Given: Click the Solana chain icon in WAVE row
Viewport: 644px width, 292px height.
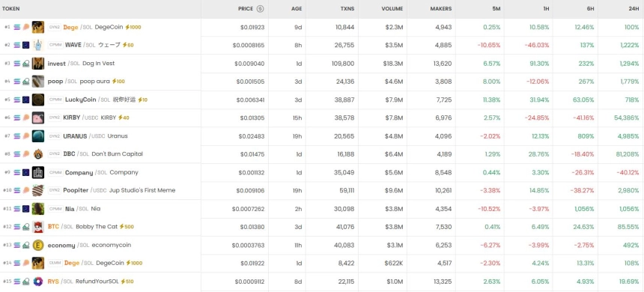Looking at the screenshot, I should point(17,45).
